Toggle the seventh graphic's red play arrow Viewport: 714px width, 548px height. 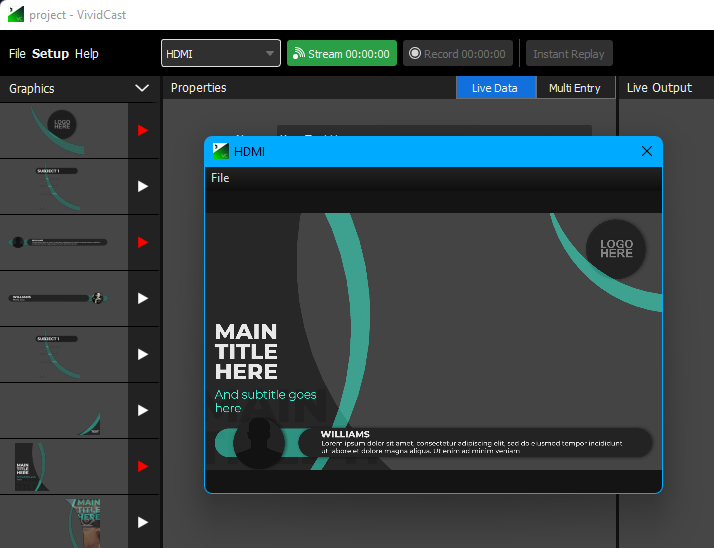142,466
